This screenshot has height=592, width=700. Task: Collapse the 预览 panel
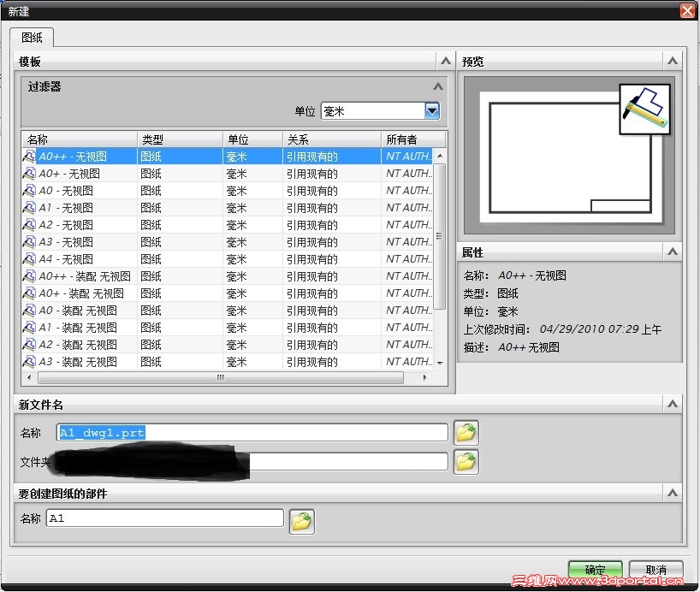coord(673,61)
